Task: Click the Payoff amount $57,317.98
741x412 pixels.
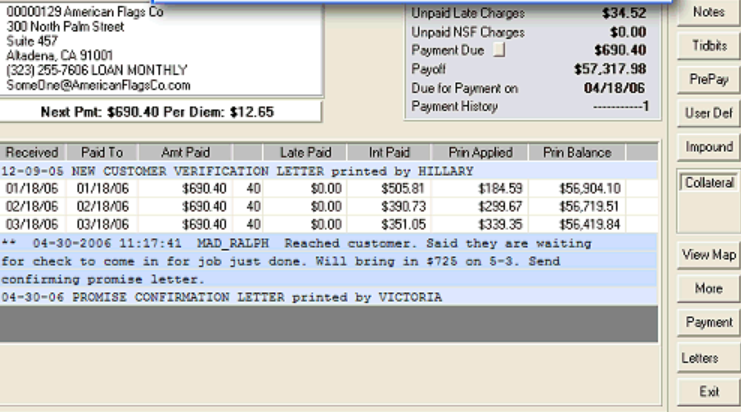Action: pyautogui.click(x=610, y=69)
